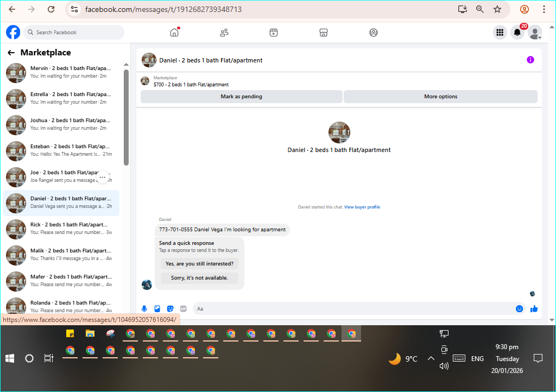Open Mervin conversation in list
Screen dimensions: 556x392
pyautogui.click(x=61, y=72)
